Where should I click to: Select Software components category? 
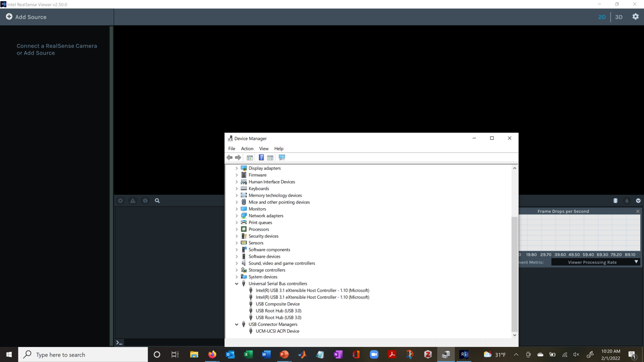[x=269, y=250]
